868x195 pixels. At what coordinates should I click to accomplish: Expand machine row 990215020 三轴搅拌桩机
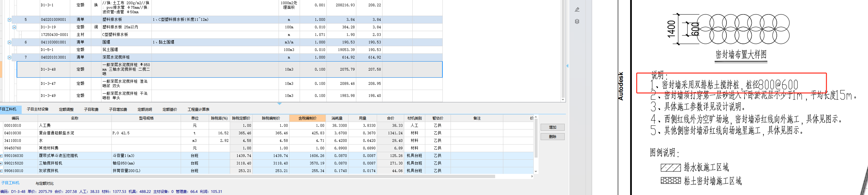1,163
